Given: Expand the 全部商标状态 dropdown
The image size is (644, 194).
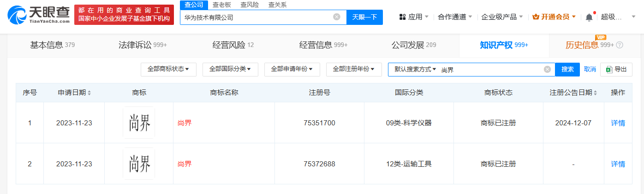Looking at the screenshot, I should pos(168,69).
